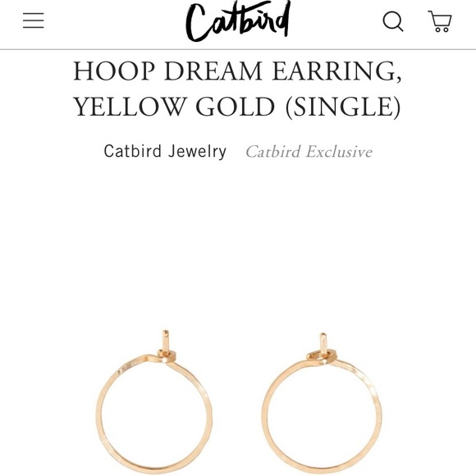Click "HOOP DREAM EARRING," first title line

[x=237, y=71]
